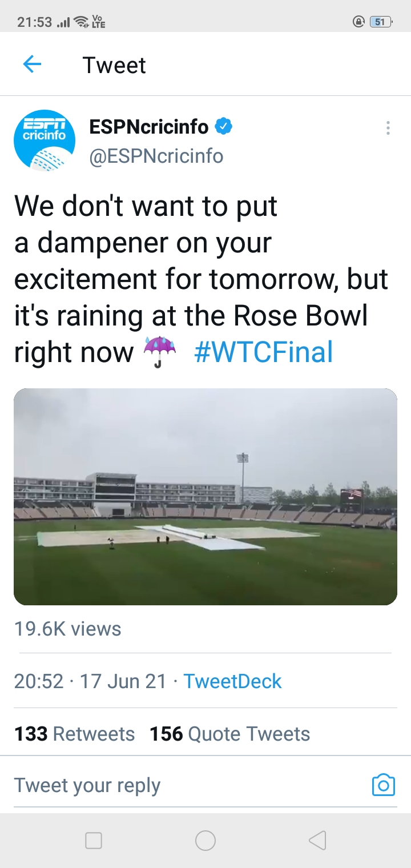Play the Rose Bowl rain video

(205, 496)
